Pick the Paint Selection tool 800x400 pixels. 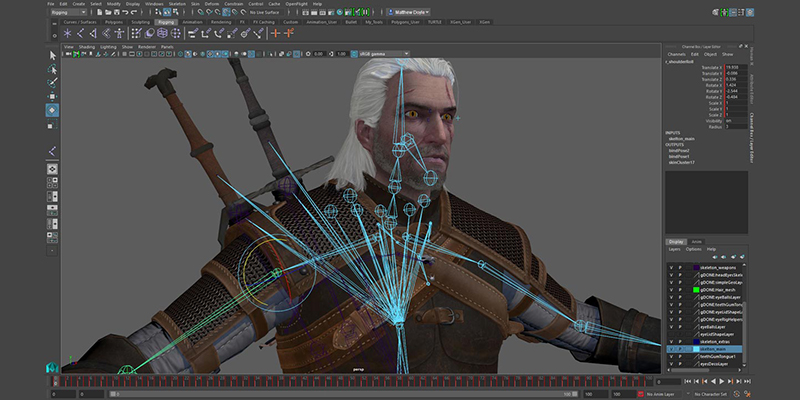click(53, 82)
